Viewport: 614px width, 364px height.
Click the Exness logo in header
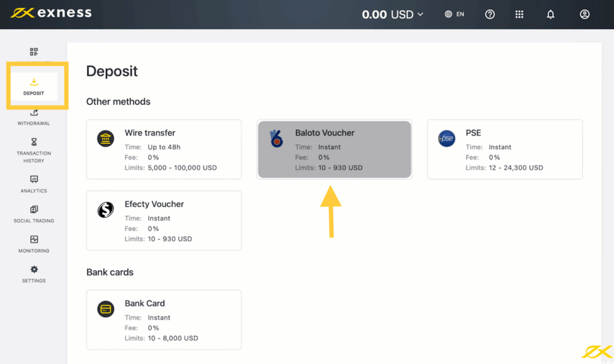coord(51,13)
